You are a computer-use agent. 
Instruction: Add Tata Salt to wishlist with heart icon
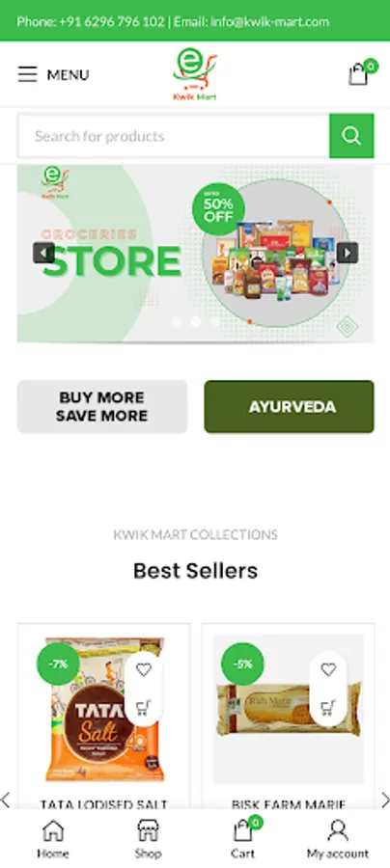(x=144, y=670)
